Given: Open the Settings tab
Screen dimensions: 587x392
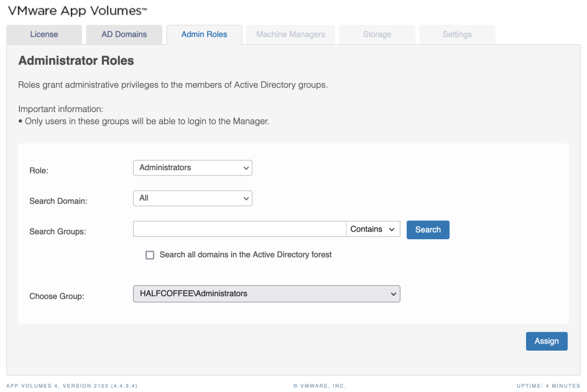Looking at the screenshot, I should (457, 34).
